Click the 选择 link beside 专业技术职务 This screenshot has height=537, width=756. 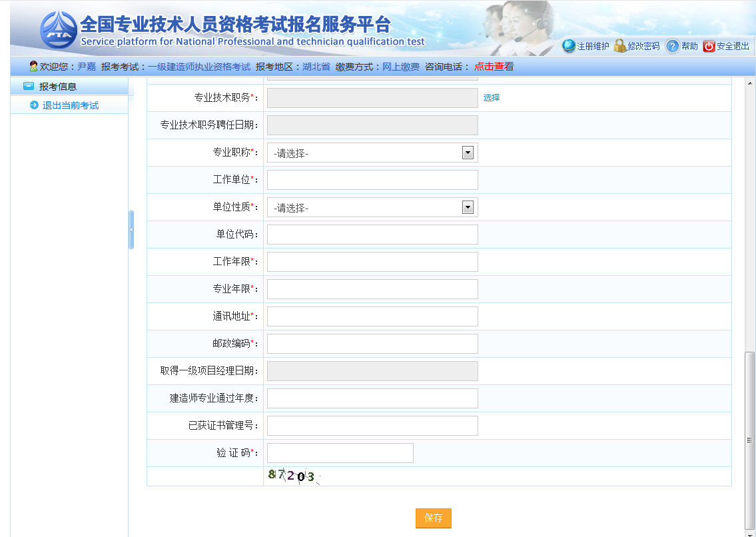[x=492, y=97]
